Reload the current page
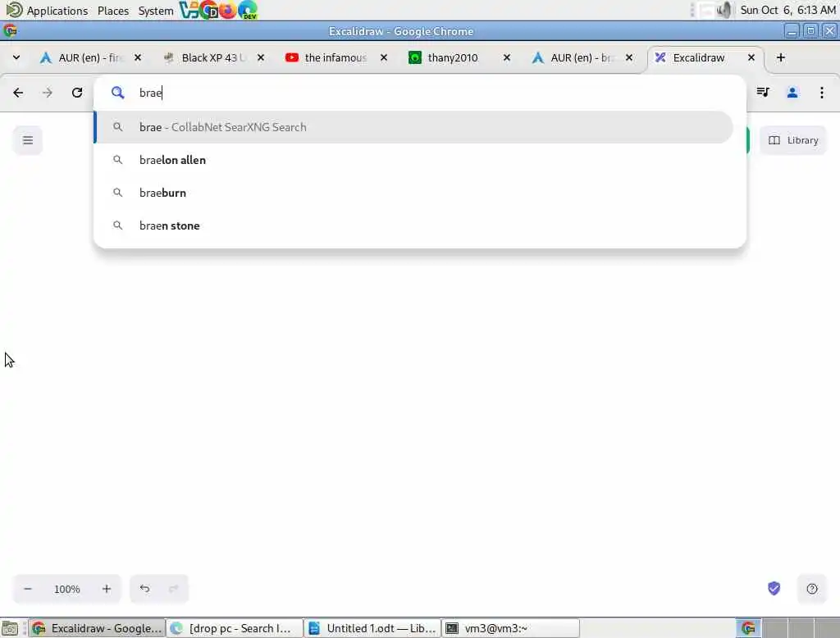 [77, 93]
